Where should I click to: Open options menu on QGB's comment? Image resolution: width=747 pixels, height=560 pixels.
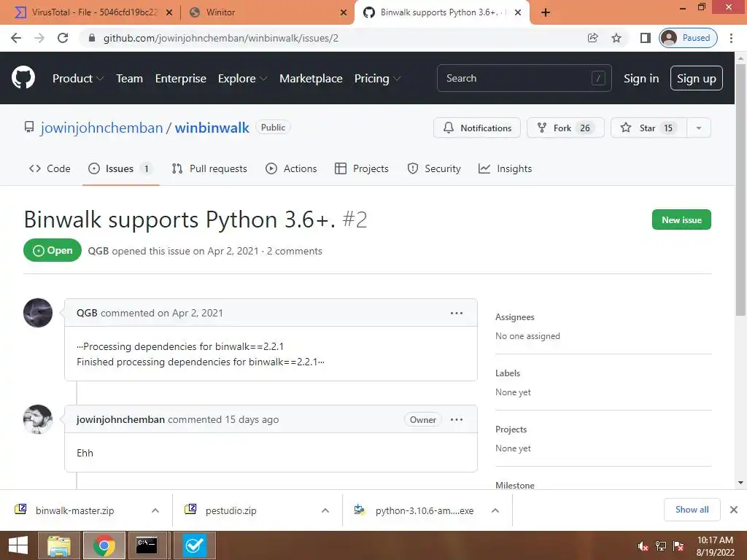point(457,313)
